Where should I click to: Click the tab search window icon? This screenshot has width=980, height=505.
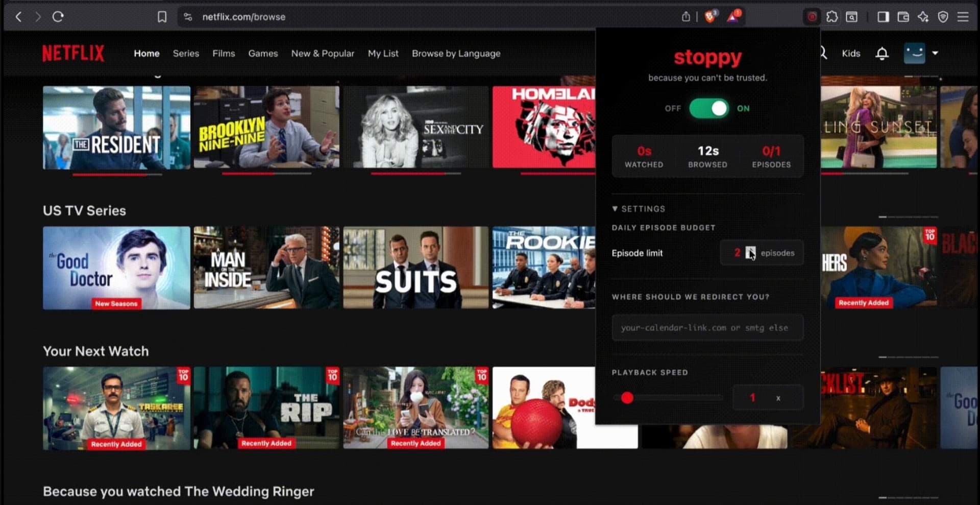point(852,17)
